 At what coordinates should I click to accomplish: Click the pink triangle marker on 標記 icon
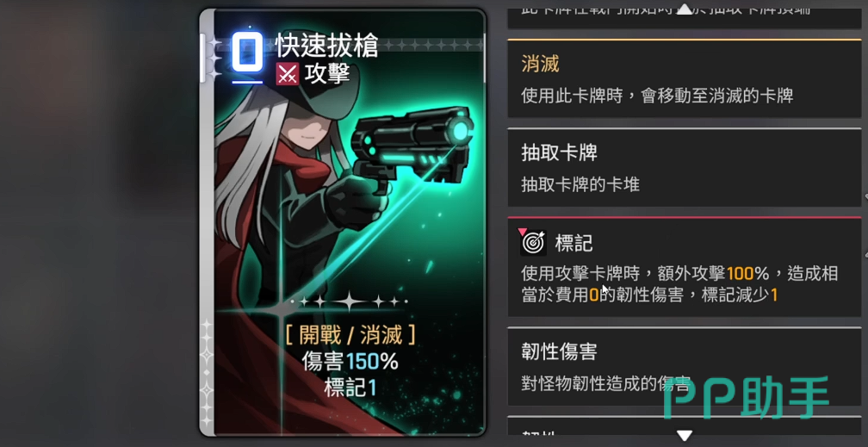click(x=522, y=231)
